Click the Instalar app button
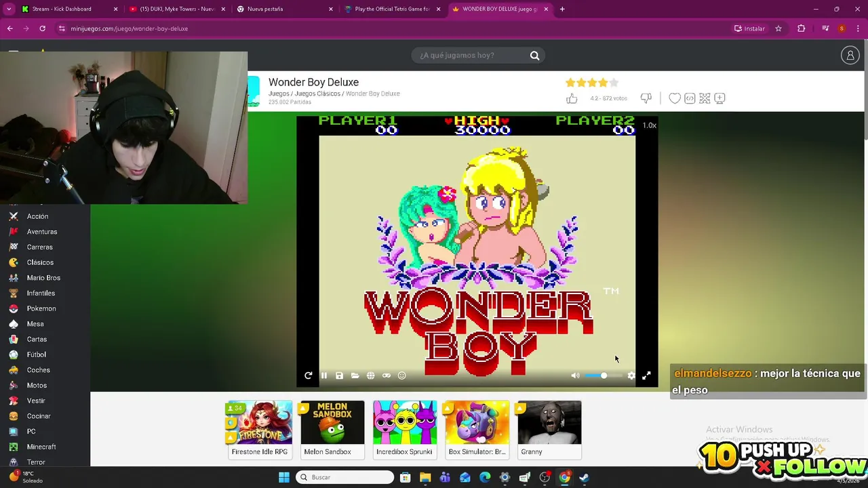Viewport: 868px width, 488px height. (x=749, y=28)
